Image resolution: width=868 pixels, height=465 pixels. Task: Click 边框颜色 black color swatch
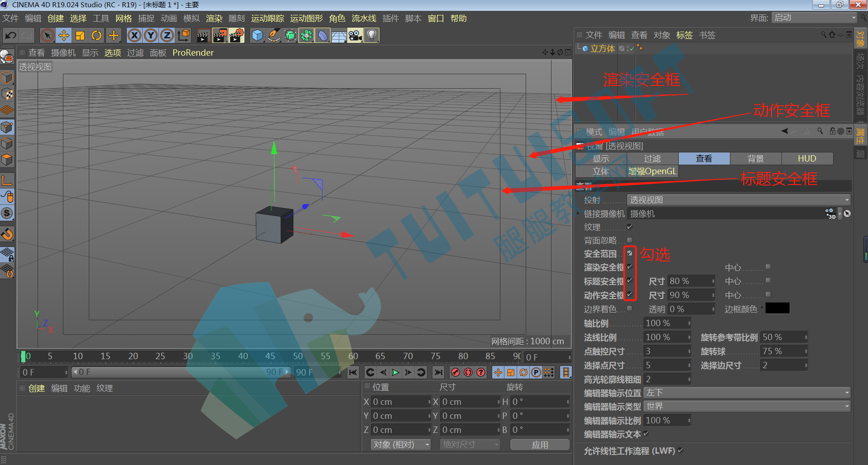pyautogui.click(x=777, y=308)
